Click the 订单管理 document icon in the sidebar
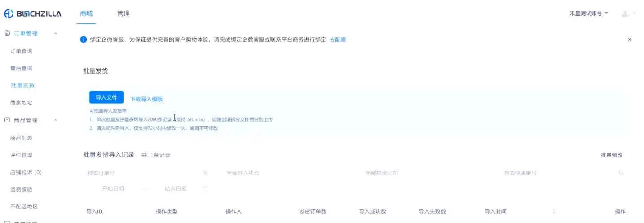 click(7, 34)
